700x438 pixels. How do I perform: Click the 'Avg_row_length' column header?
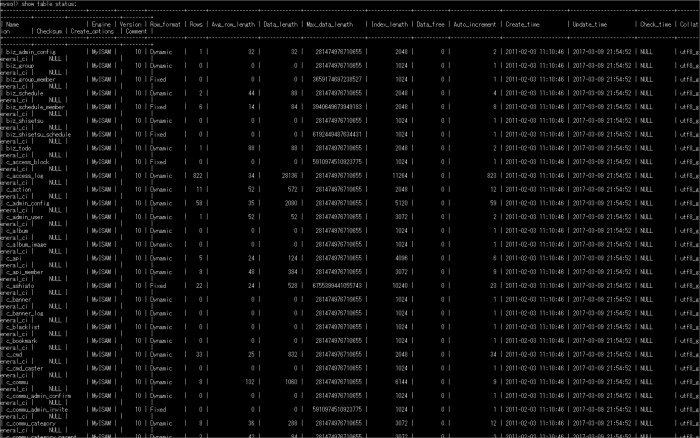click(233, 25)
